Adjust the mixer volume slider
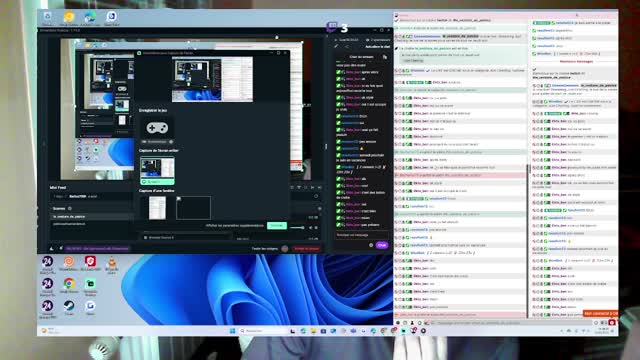The width and height of the screenshot is (640, 360). 298,227
